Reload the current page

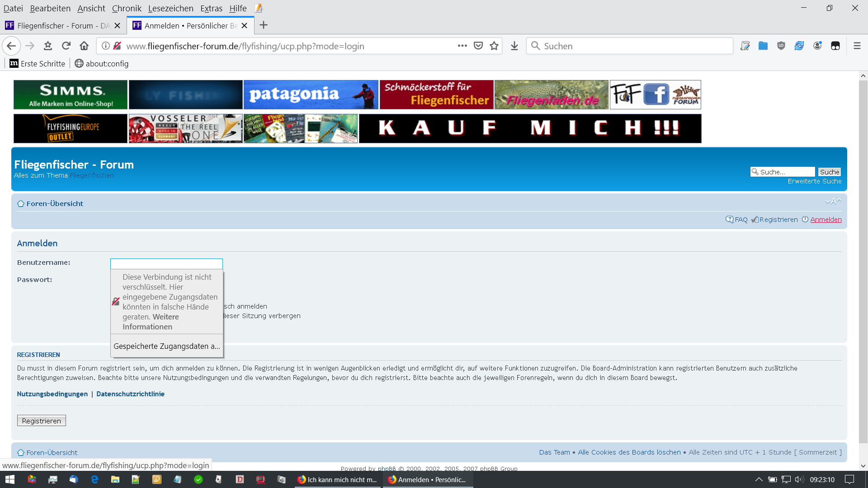click(66, 46)
